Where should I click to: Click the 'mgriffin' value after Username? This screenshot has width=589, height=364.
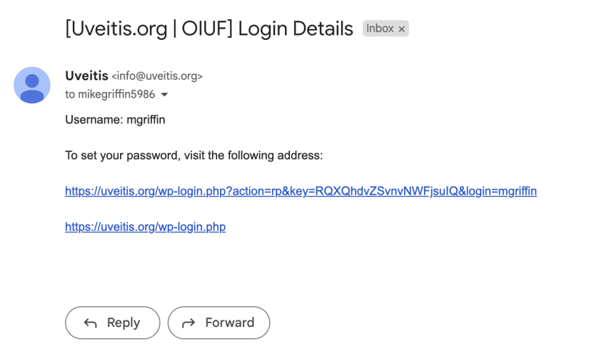click(x=146, y=120)
